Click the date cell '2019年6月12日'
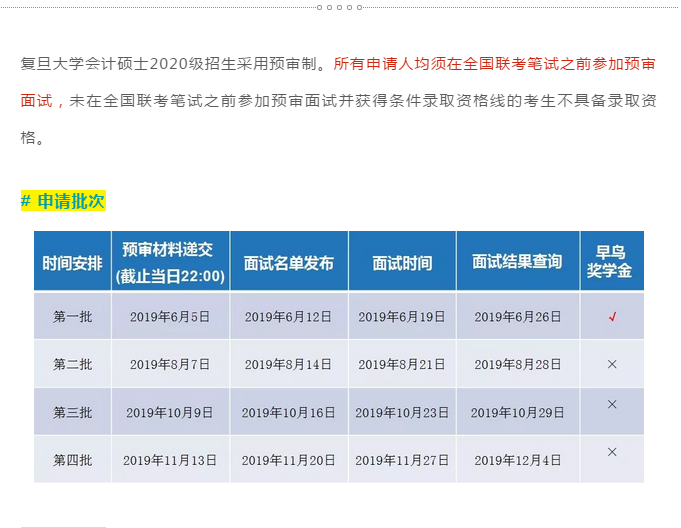 pos(288,317)
